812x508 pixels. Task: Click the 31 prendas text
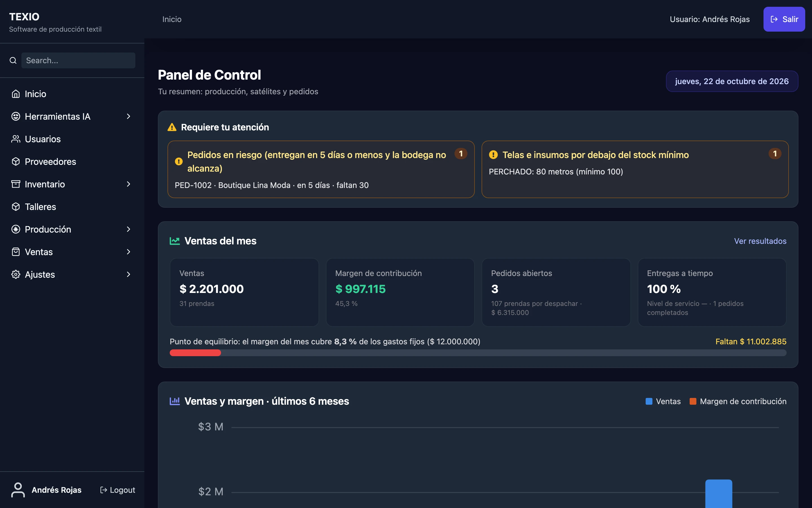197,303
